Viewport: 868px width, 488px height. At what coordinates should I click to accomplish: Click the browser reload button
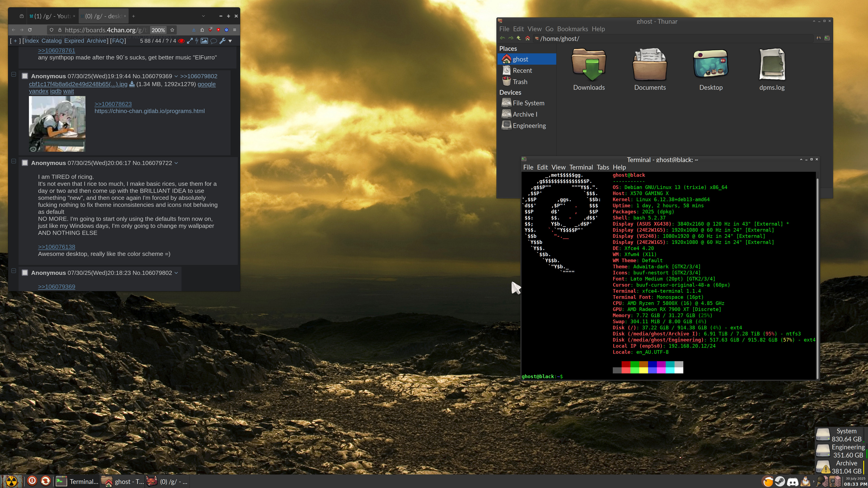pos(30,30)
